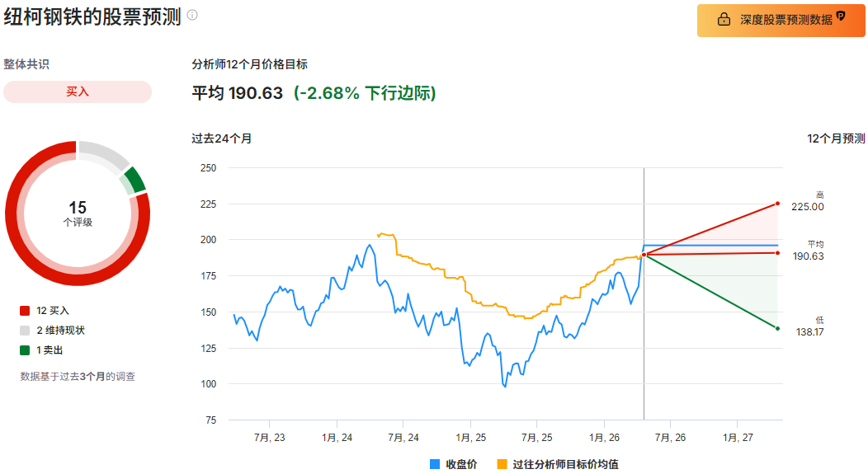Click the 1 卖出 legend label
The width and height of the screenshot is (868, 474).
click(50, 350)
